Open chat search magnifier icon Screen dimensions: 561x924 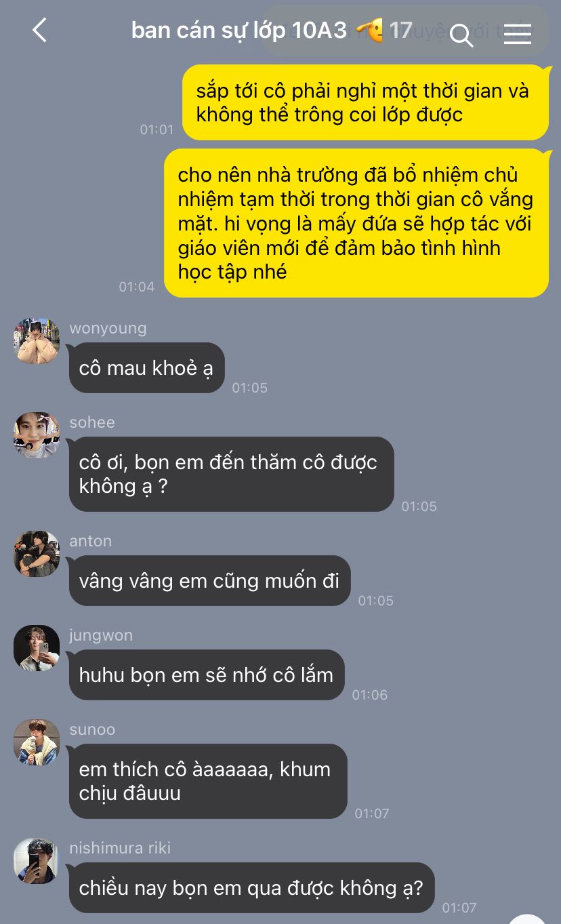461,34
